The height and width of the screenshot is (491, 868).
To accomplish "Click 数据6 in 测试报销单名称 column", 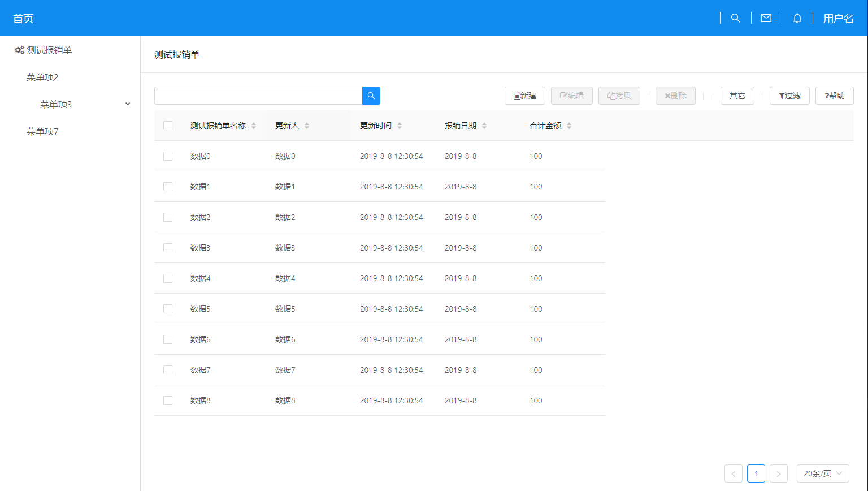I will (x=201, y=339).
